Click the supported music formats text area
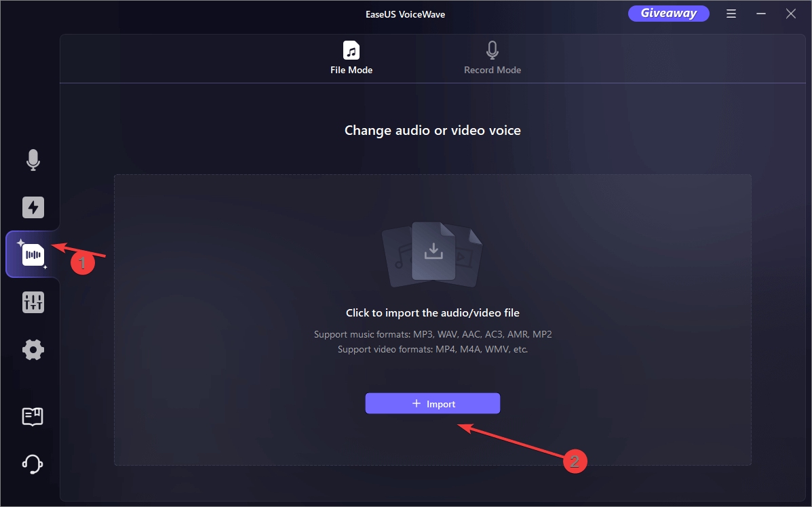 tap(432, 334)
